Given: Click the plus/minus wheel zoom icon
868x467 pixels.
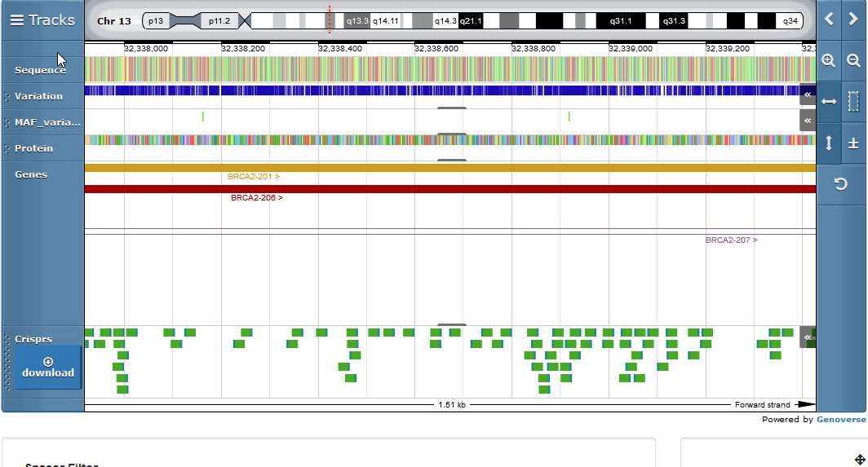Looking at the screenshot, I should tap(854, 143).
